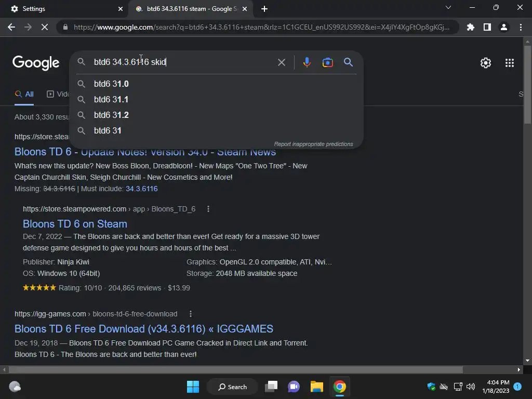Open more options for Bloons_TD_6 result
Image resolution: width=532 pixels, height=399 pixels.
pos(208,209)
